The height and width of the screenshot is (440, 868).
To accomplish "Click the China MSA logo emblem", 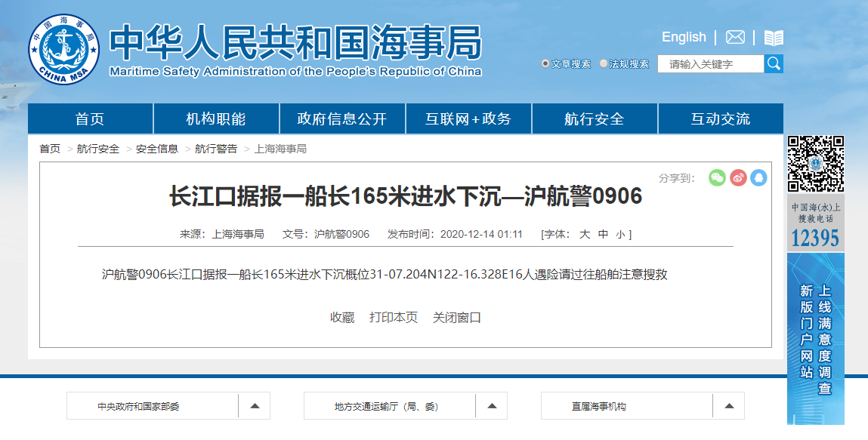I will click(63, 49).
